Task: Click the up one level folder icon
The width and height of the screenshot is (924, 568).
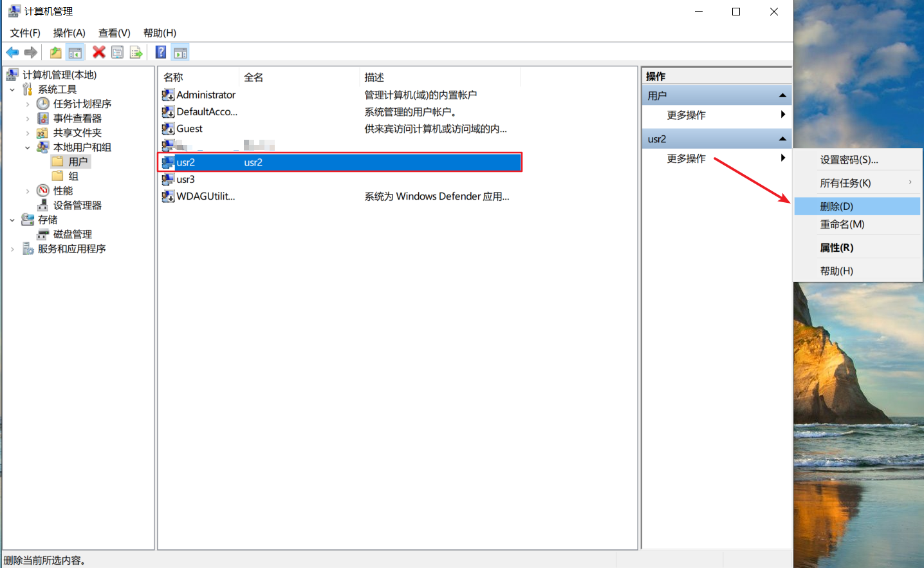Action: pyautogui.click(x=56, y=53)
